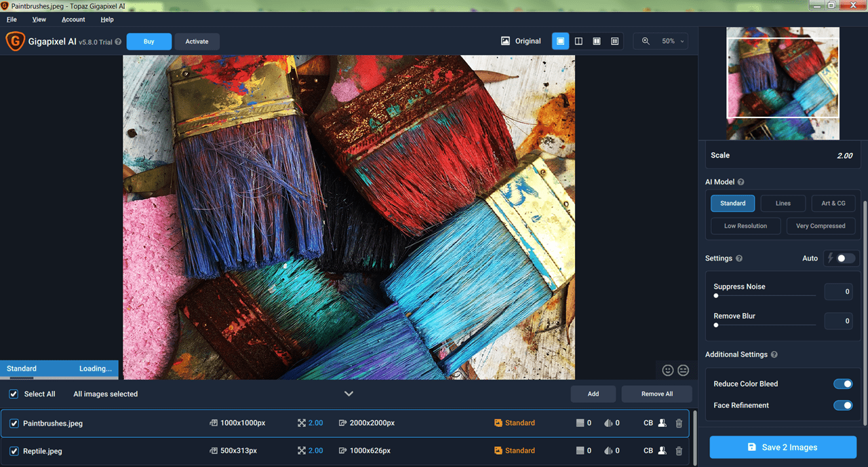868x467 pixels.
Task: Click the Save 2 Images button
Action: [x=783, y=447]
